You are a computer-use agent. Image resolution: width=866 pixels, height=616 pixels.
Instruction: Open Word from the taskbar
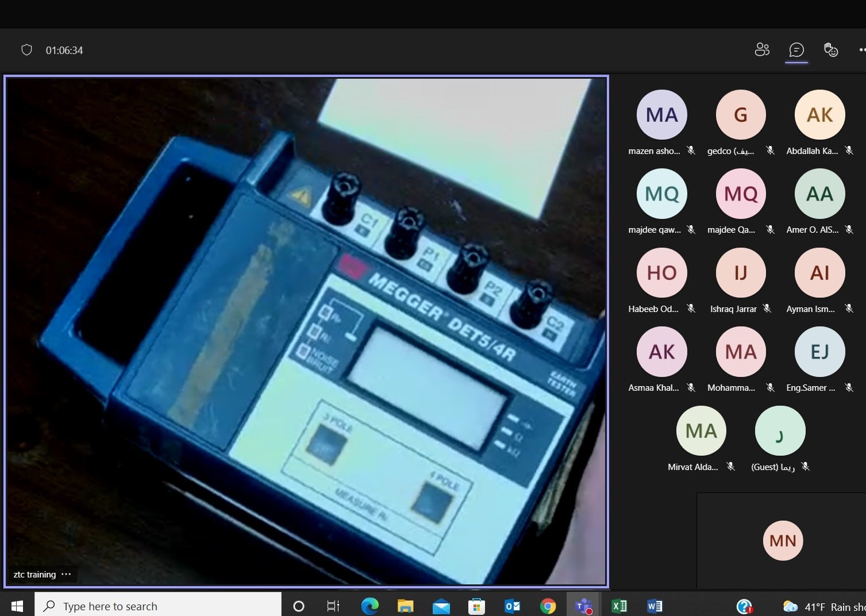coord(655,606)
